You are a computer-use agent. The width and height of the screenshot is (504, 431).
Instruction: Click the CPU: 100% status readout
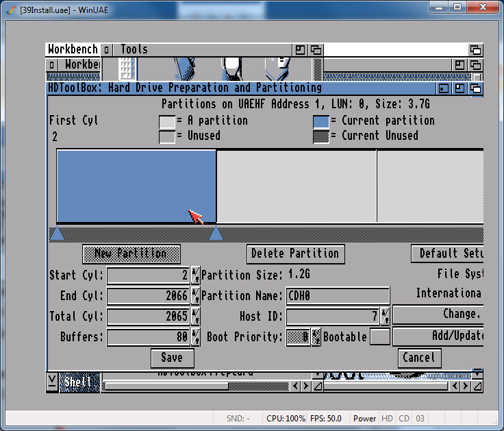[x=286, y=419]
